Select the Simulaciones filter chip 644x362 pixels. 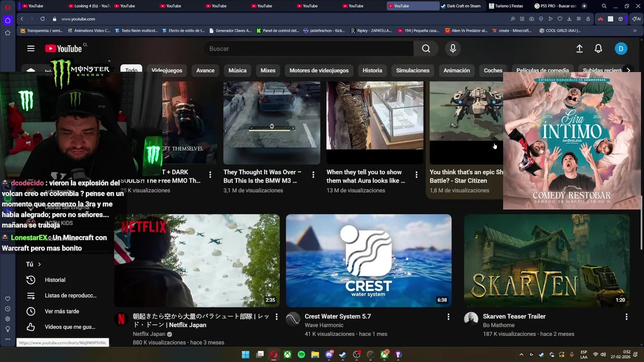[x=413, y=70]
